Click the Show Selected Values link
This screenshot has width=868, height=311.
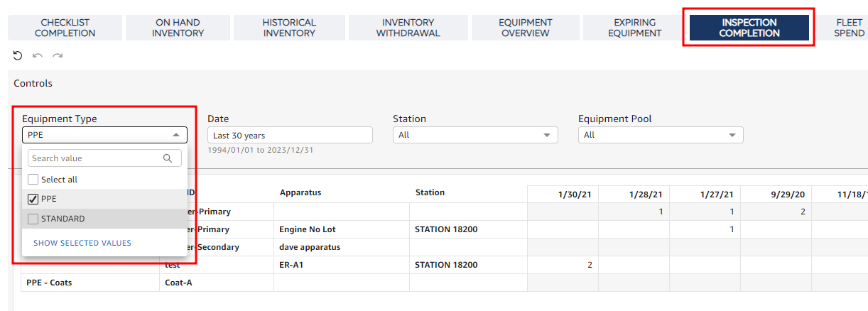[x=82, y=243]
